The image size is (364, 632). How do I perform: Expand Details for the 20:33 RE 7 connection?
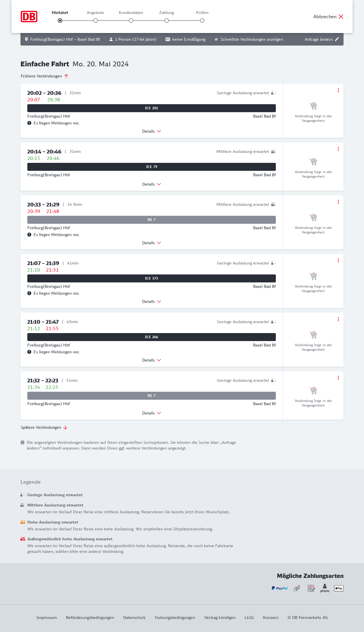coord(152,243)
